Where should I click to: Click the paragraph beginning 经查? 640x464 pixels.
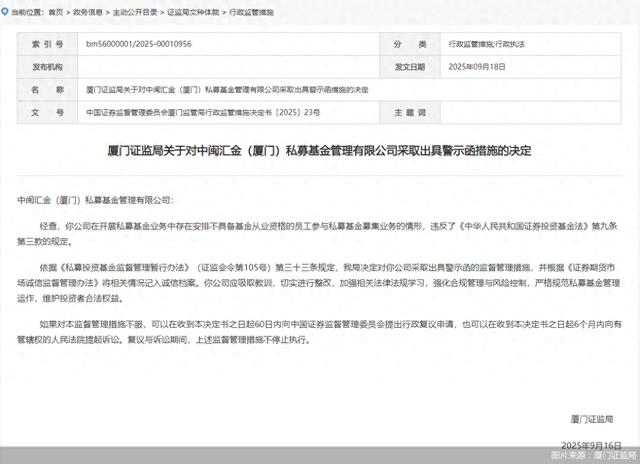tap(319, 234)
